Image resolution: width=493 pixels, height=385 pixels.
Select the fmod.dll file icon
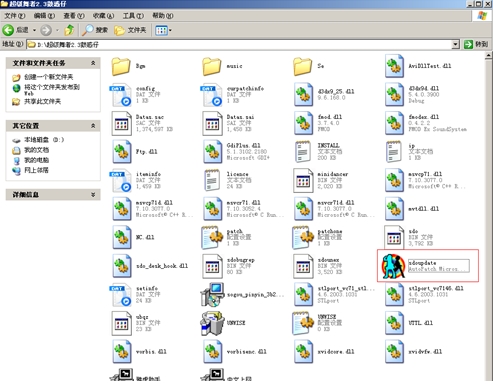pos(303,123)
